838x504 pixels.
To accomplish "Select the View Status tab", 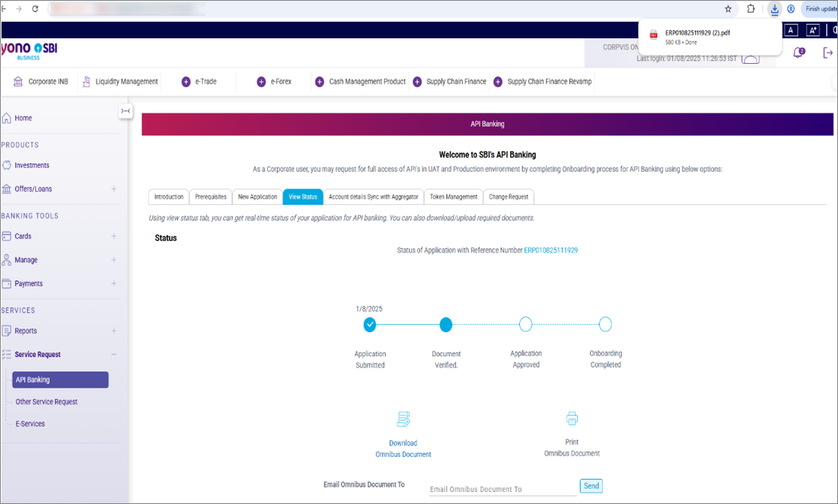I will pos(303,196).
